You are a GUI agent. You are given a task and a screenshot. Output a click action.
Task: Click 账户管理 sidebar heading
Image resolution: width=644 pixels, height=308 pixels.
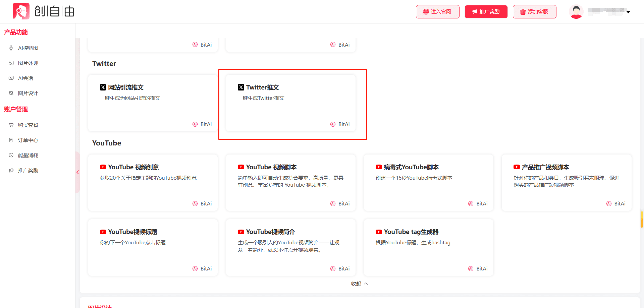(x=16, y=109)
